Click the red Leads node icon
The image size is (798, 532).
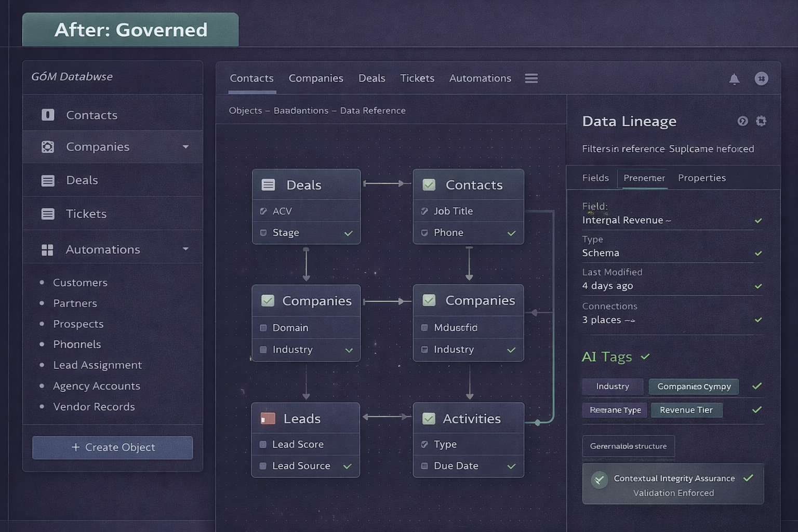click(x=268, y=419)
